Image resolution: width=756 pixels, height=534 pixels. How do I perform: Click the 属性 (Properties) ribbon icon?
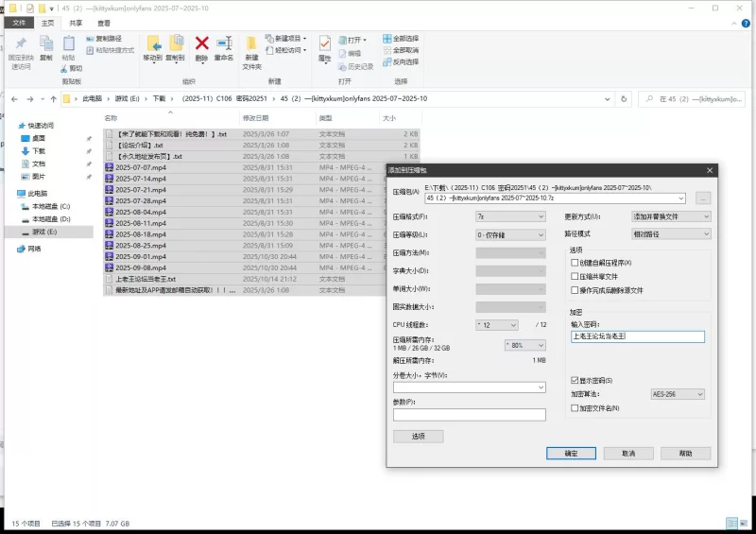click(x=324, y=43)
